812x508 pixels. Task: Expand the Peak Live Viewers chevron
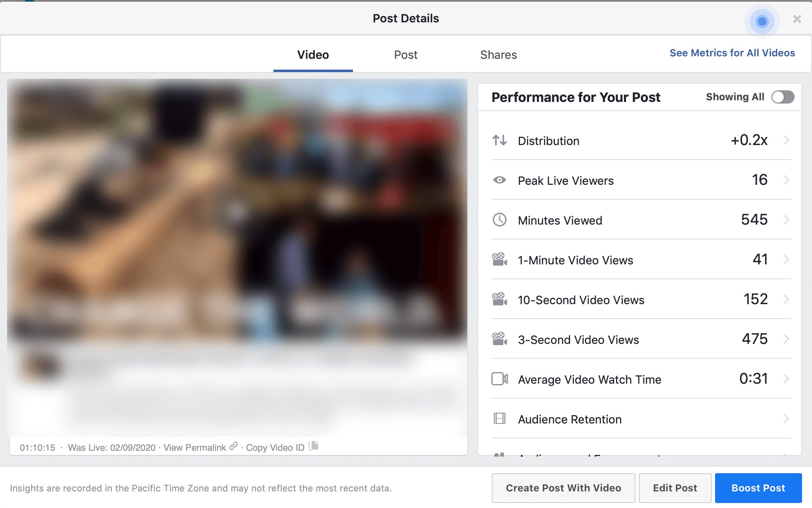coord(786,180)
